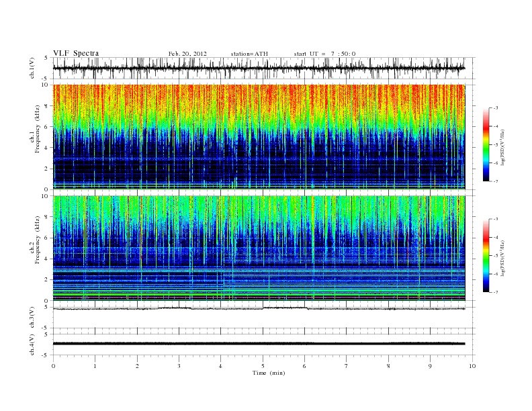Click the "2" tick on the time axis
This screenshot has height=411, width=532.
[137, 366]
